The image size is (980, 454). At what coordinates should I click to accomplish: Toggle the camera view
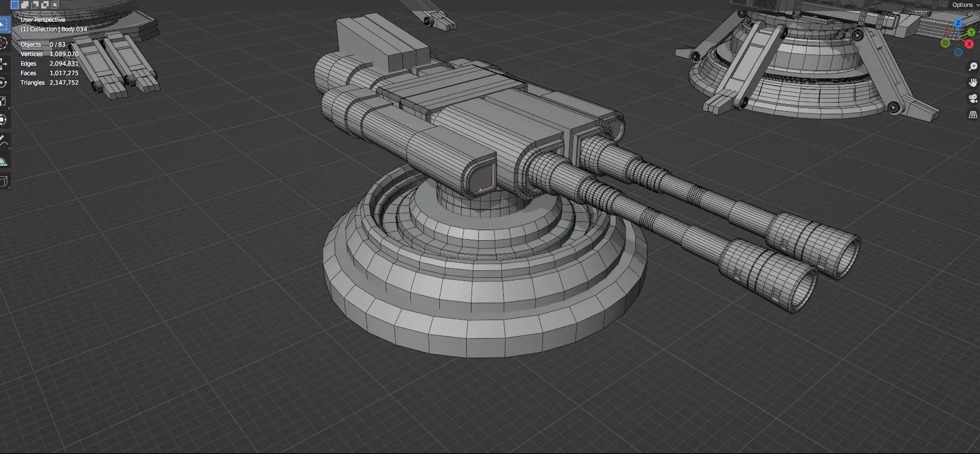(973, 98)
